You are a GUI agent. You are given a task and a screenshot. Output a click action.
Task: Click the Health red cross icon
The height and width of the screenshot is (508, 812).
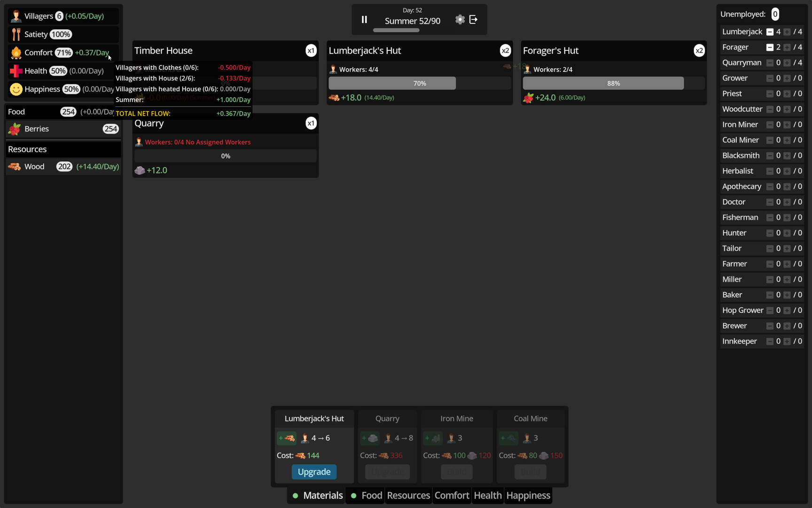click(16, 71)
